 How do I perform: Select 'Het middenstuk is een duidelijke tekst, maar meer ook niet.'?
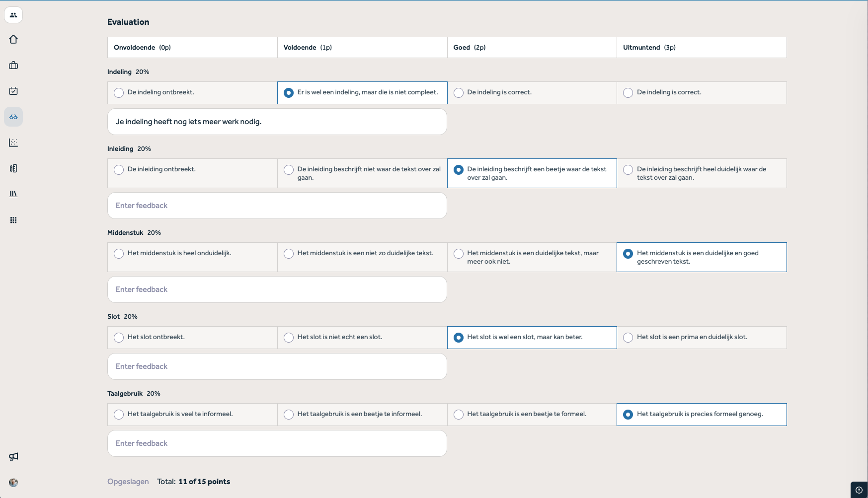tap(532, 257)
